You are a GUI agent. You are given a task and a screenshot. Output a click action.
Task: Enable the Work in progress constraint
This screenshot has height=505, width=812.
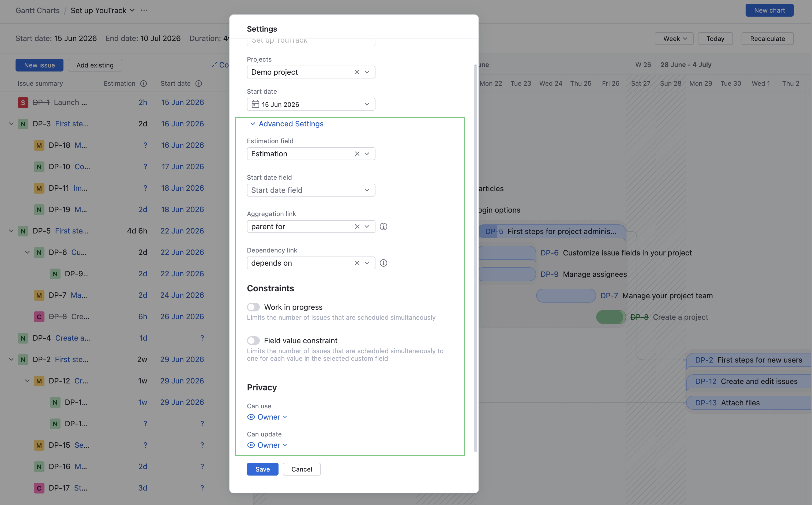[253, 307]
